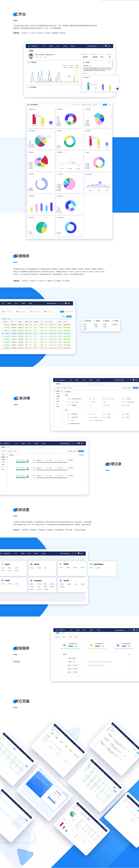Click the 早安 Sarah Ma greeting text
The image size is (139, 868).
[45, 55]
